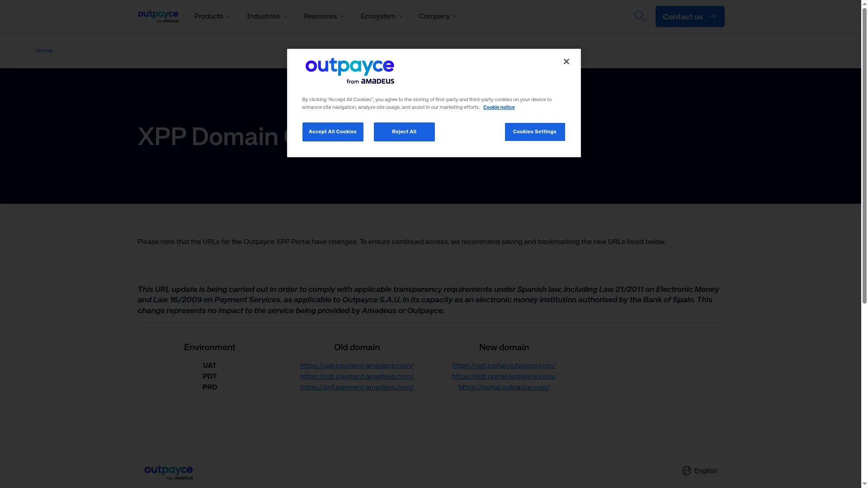Click the UAT environment cell
The height and width of the screenshot is (488, 868).
tap(210, 366)
